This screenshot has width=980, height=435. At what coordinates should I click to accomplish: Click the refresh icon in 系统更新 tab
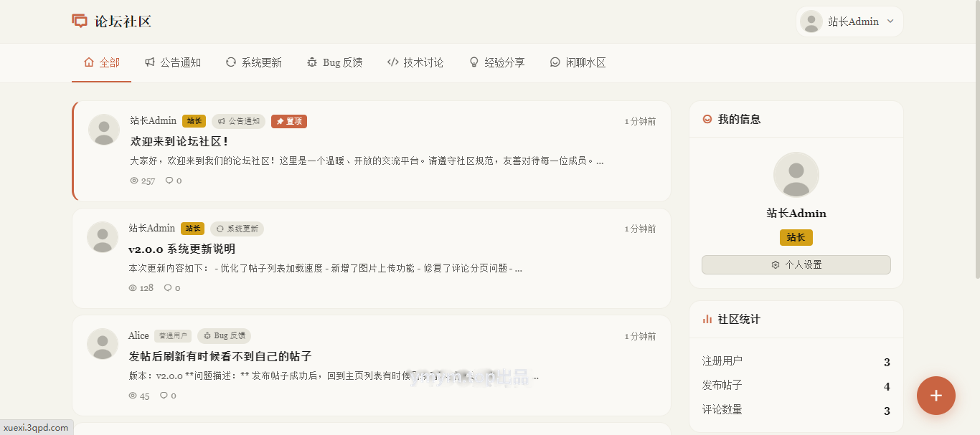(231, 62)
